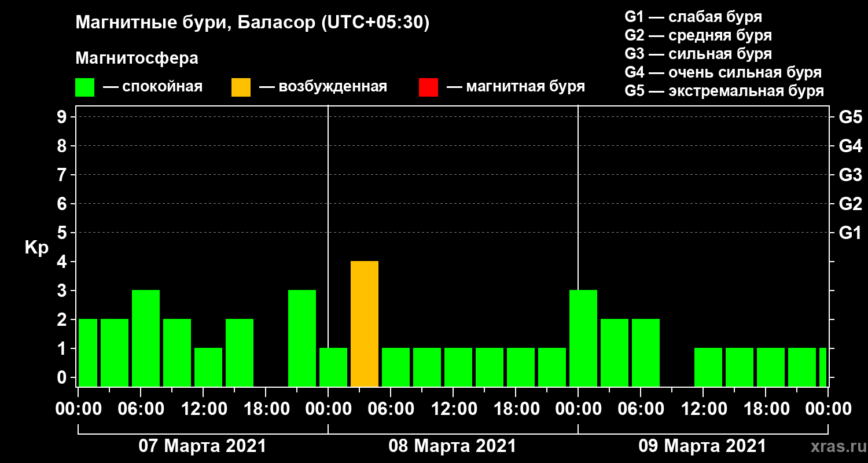Click the 'G1' label on the right axis
Image resolution: width=868 pixels, height=463 pixels.
point(850,233)
